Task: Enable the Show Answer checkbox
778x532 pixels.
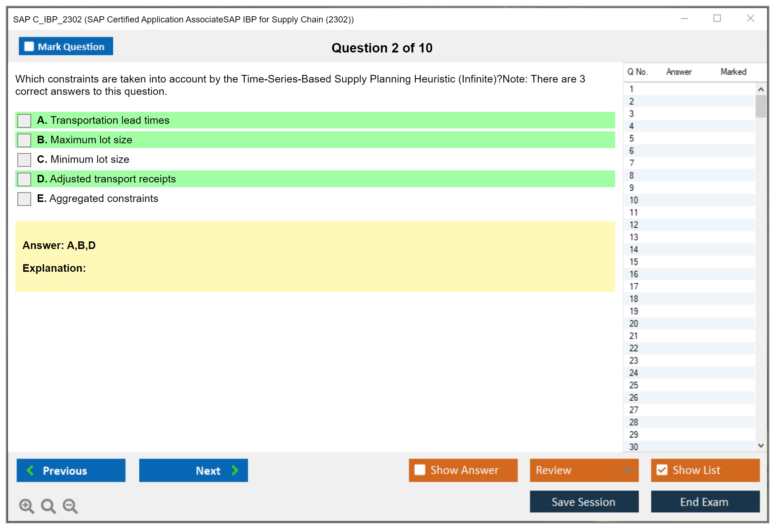Action: tap(420, 470)
